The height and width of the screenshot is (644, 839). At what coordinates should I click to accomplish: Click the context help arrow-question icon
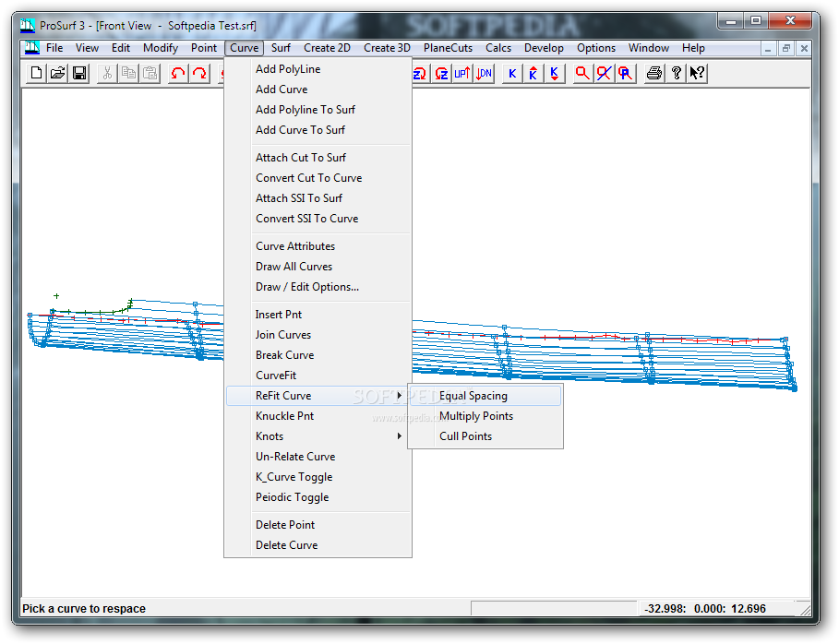697,73
